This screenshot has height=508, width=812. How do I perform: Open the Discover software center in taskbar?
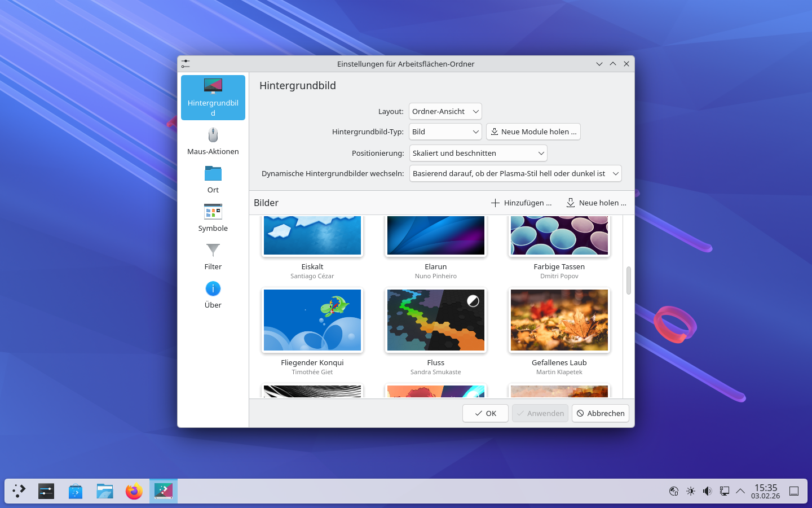point(76,491)
